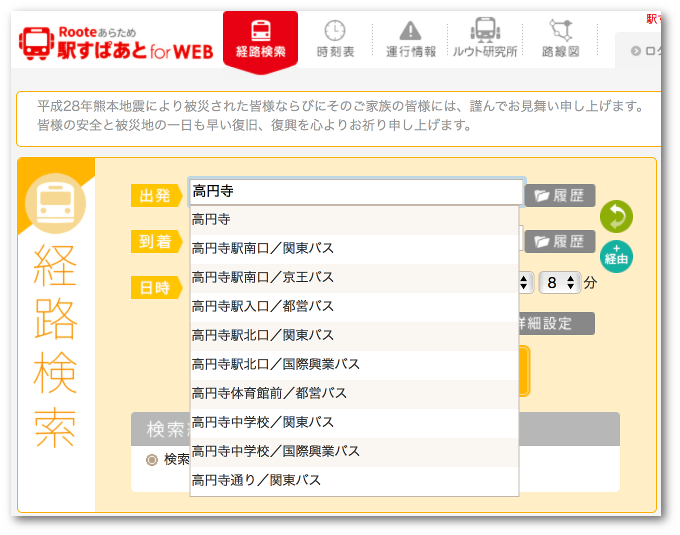Select suggestion 高円寺体育館前／都営バス
This screenshot has width=680, height=535.
(x=354, y=395)
